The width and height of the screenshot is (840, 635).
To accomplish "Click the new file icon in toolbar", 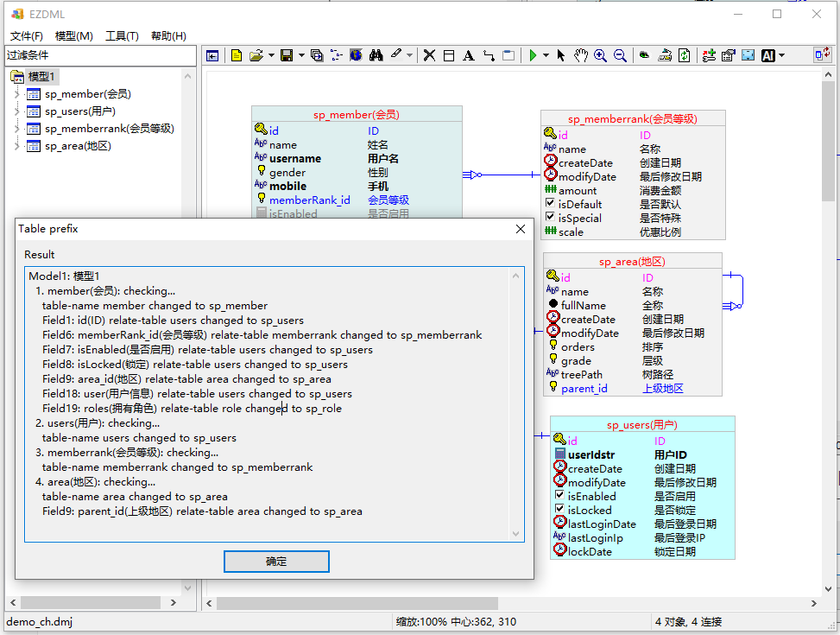I will pyautogui.click(x=236, y=55).
